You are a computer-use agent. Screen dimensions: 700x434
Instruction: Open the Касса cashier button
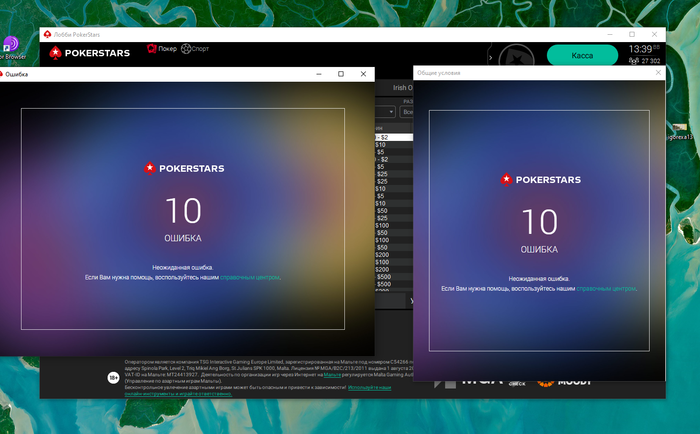coord(582,55)
